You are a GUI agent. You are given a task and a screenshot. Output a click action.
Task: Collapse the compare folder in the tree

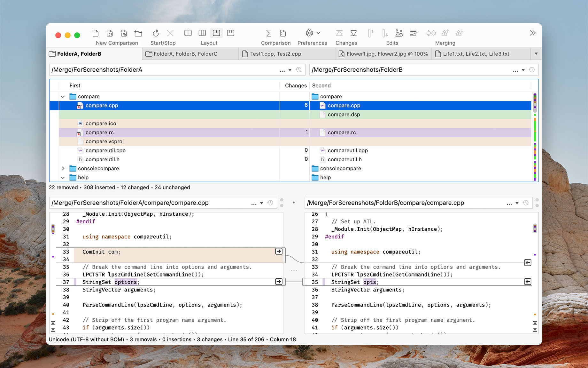[x=63, y=96]
